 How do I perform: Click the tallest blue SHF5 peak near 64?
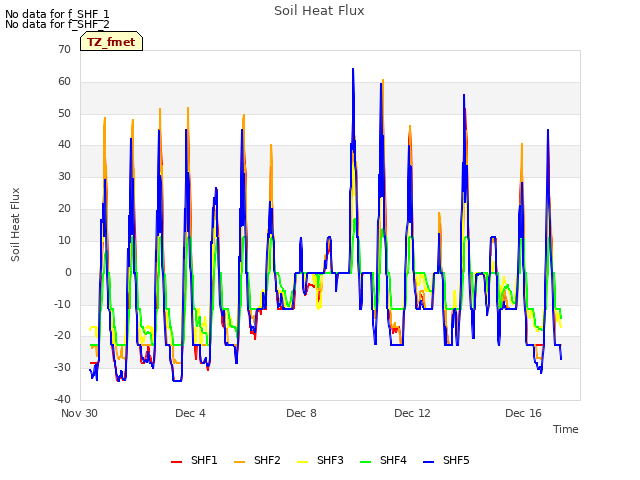(x=353, y=69)
